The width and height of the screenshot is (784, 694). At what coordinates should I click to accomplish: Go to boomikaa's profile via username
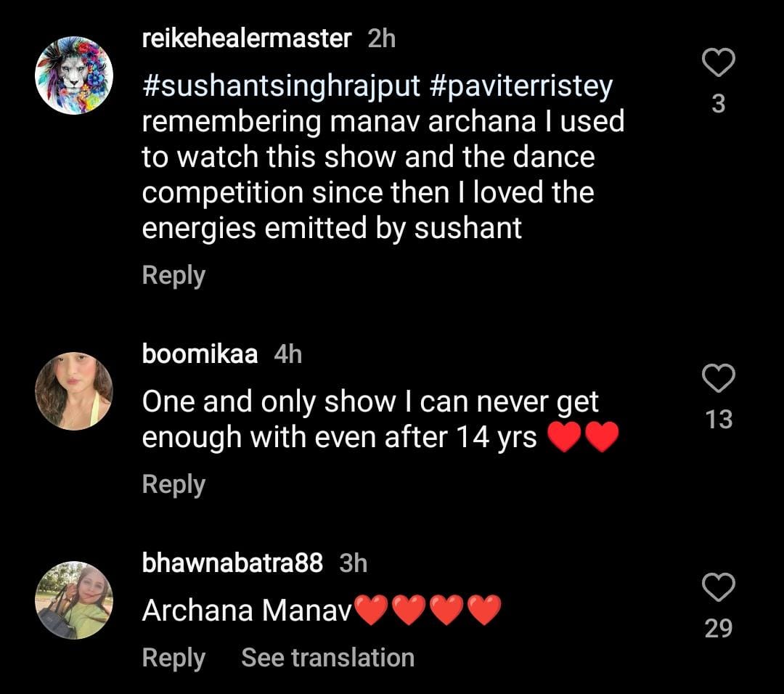click(x=200, y=354)
